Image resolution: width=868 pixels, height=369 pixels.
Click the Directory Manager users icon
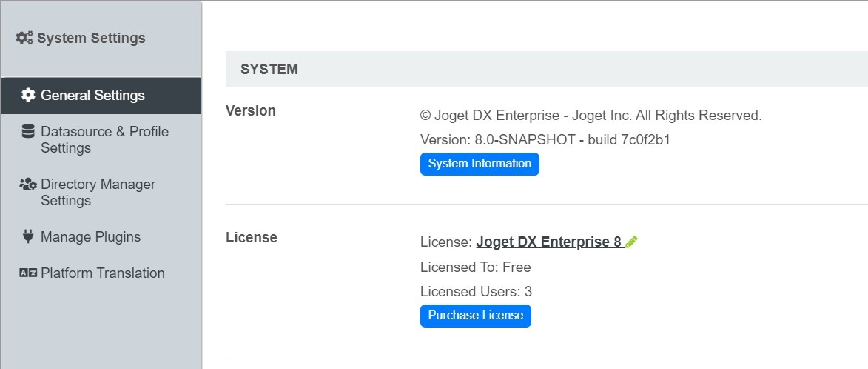tap(27, 184)
